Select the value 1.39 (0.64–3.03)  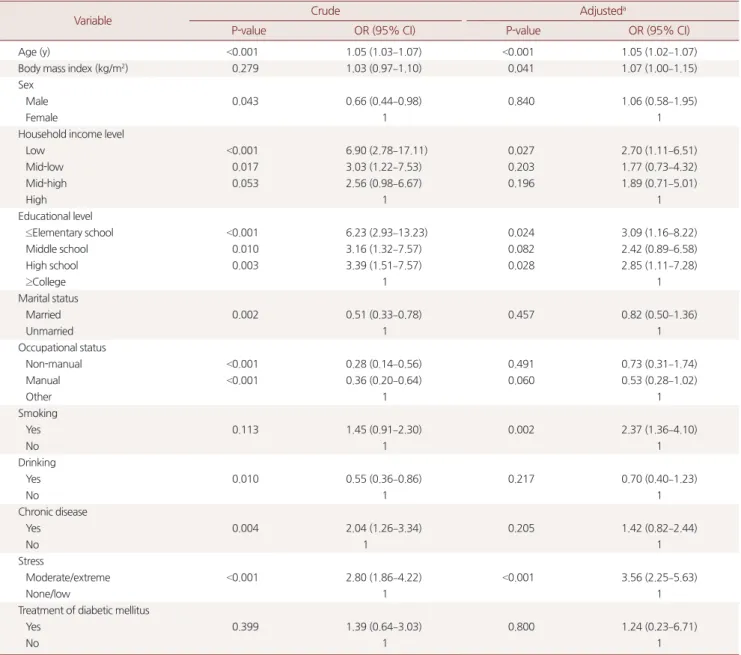click(x=383, y=627)
